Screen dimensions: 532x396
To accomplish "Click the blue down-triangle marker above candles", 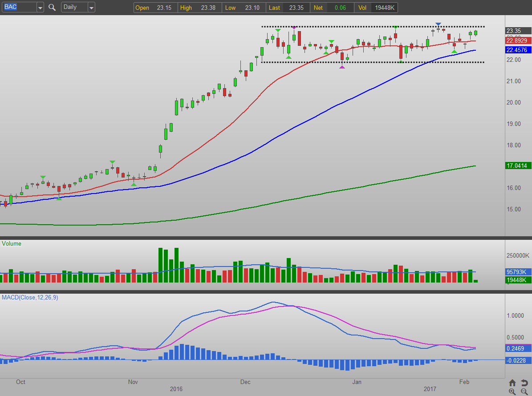I will (439, 24).
